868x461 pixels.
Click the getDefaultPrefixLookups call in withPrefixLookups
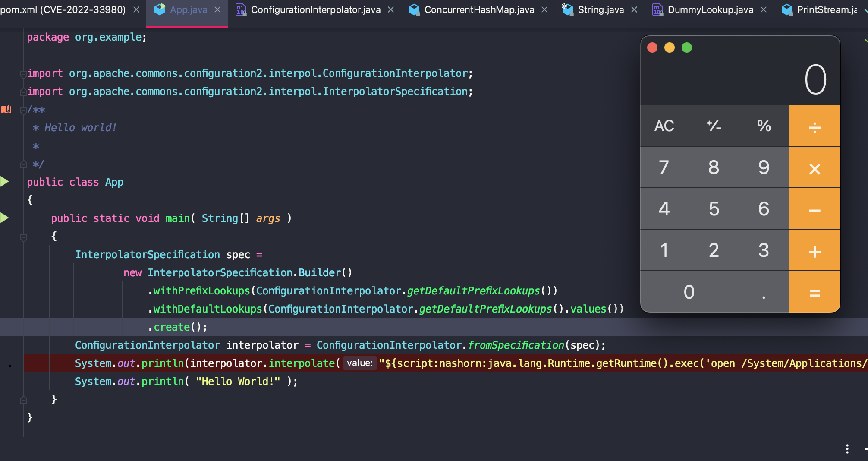473,291
